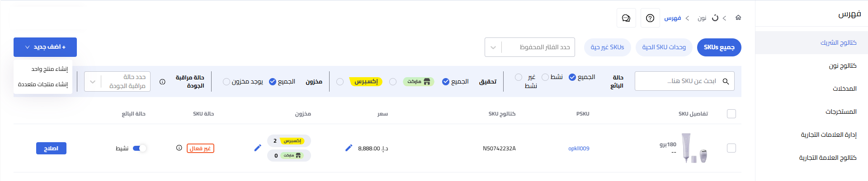Open the quality control status dropdown

118,82
